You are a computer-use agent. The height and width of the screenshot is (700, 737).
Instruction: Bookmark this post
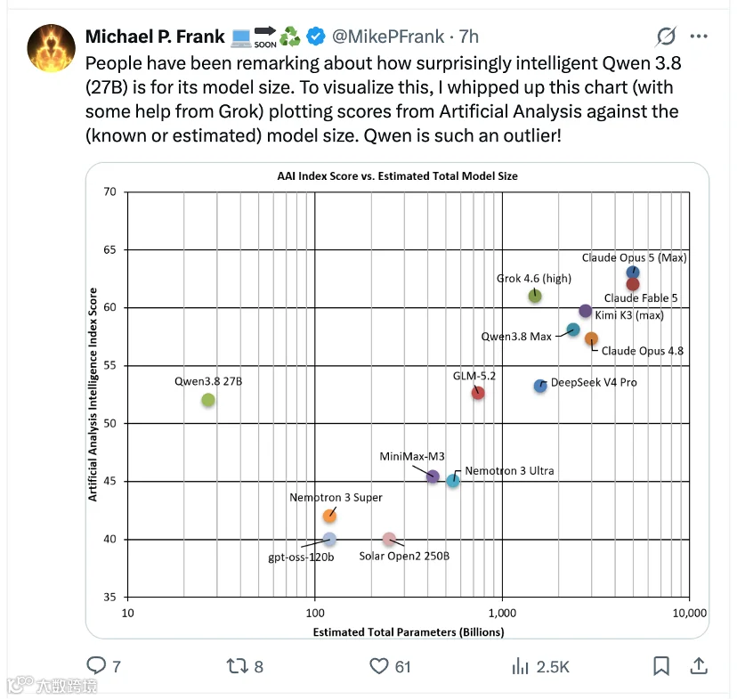click(x=661, y=666)
